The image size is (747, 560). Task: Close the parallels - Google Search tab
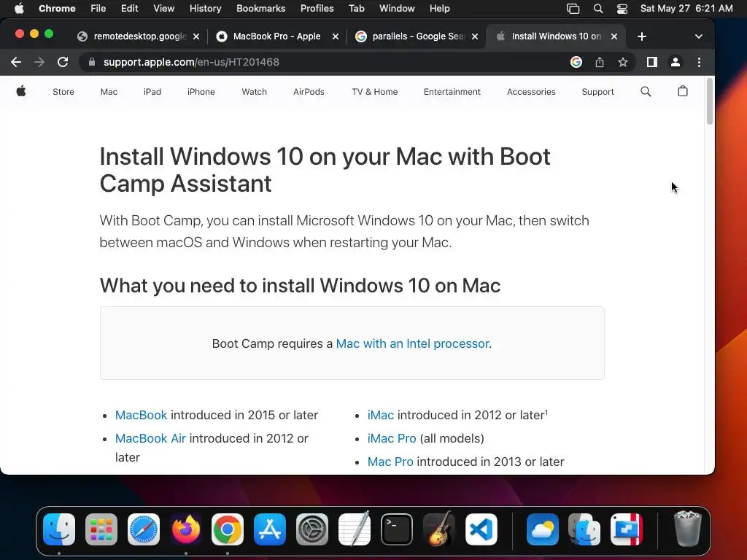click(x=474, y=36)
